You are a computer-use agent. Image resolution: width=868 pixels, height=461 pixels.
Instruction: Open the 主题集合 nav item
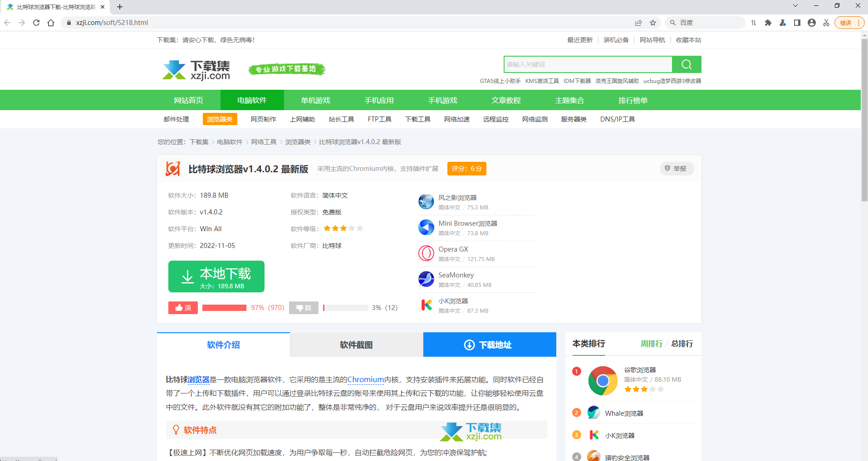click(570, 100)
